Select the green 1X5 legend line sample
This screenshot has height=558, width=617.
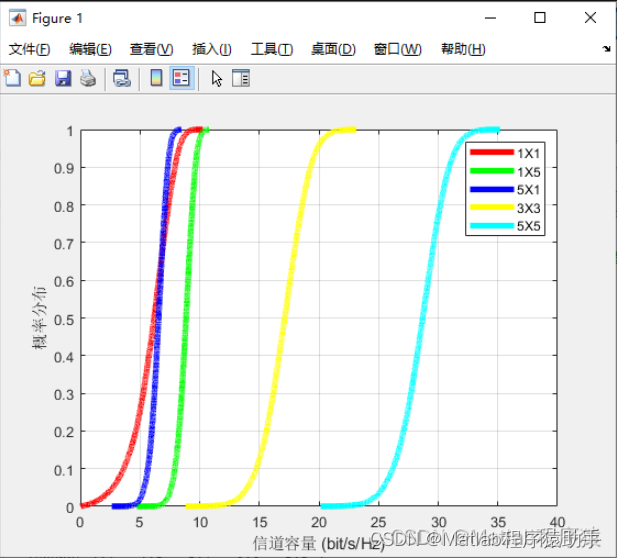point(492,171)
